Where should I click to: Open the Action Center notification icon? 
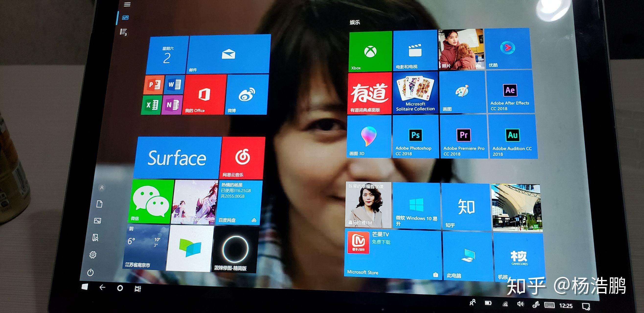[x=586, y=306]
